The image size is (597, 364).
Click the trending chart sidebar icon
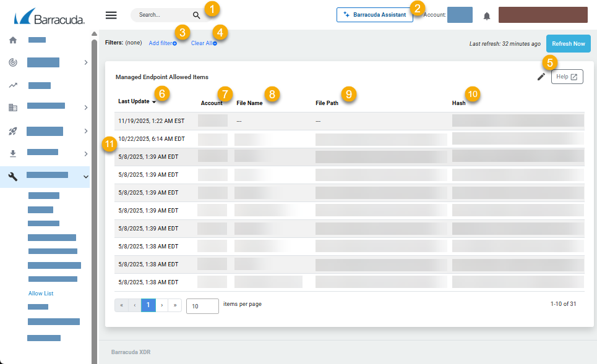[x=13, y=85]
